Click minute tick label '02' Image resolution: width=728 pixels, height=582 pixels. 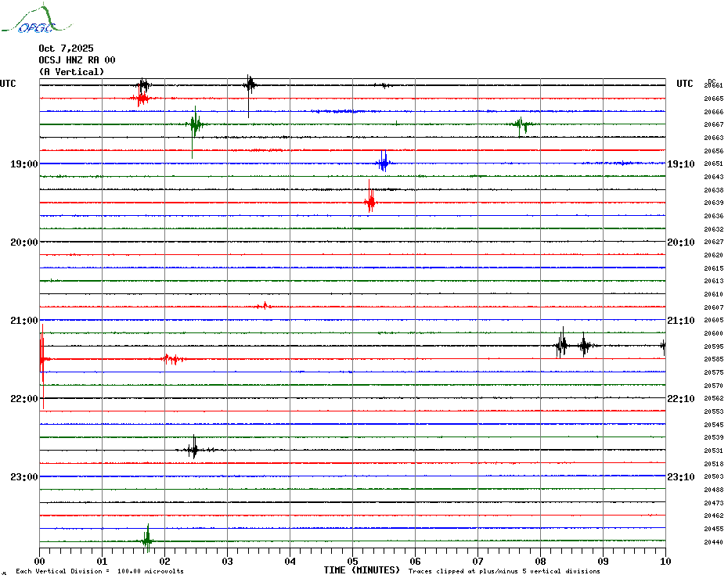(165, 561)
